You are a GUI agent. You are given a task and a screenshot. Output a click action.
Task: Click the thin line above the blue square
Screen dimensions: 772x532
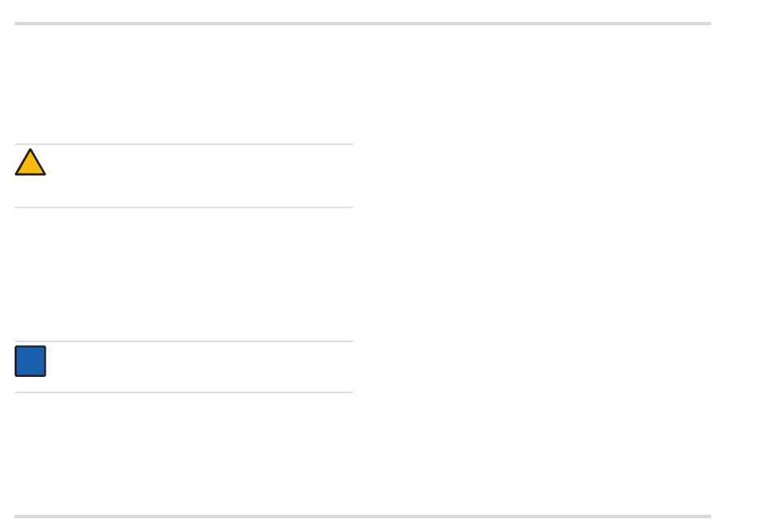184,341
